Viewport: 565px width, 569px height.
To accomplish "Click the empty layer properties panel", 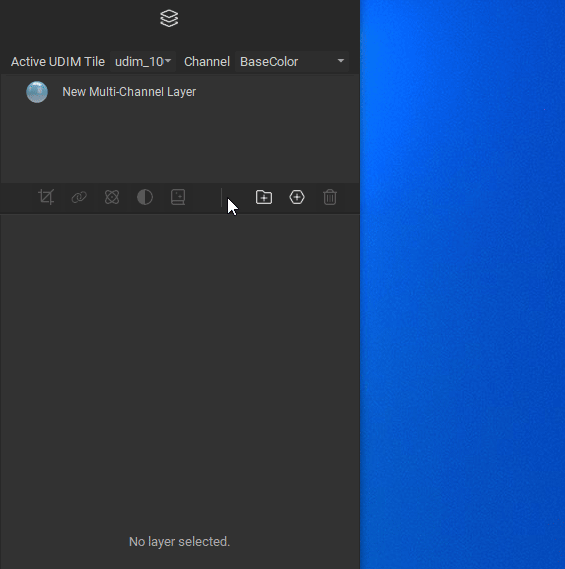I will [x=180, y=363].
